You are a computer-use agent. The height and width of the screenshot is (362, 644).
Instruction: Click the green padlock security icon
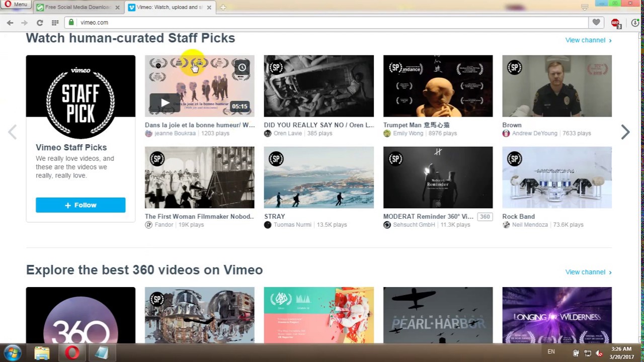(x=71, y=22)
